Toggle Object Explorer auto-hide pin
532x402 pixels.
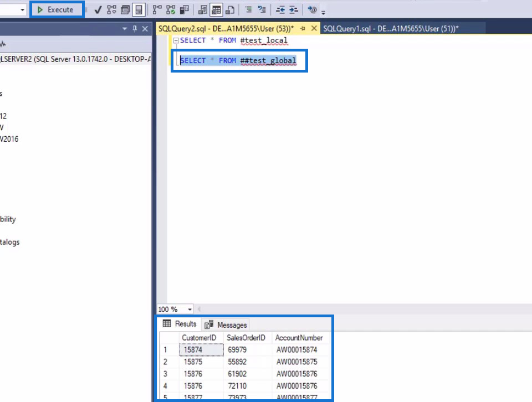coord(135,29)
